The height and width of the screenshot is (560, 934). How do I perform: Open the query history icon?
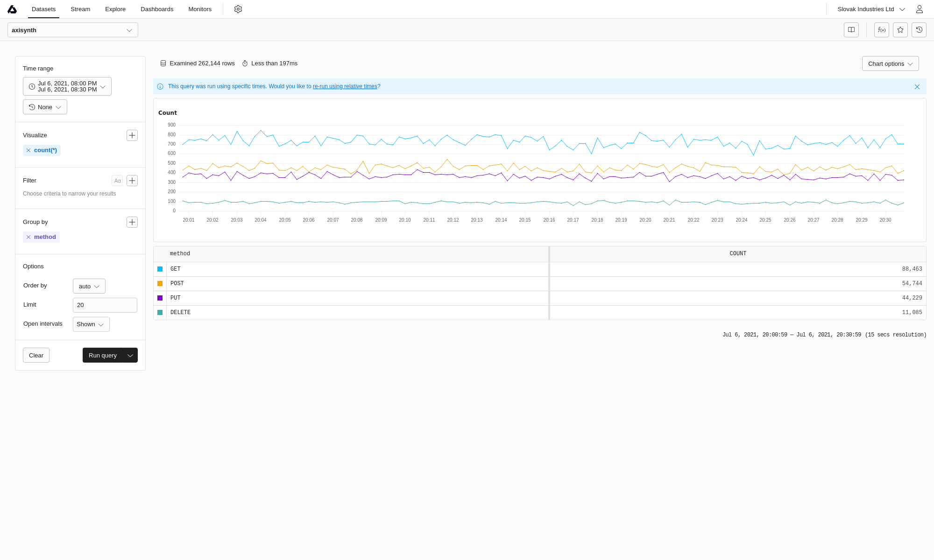coord(919,30)
